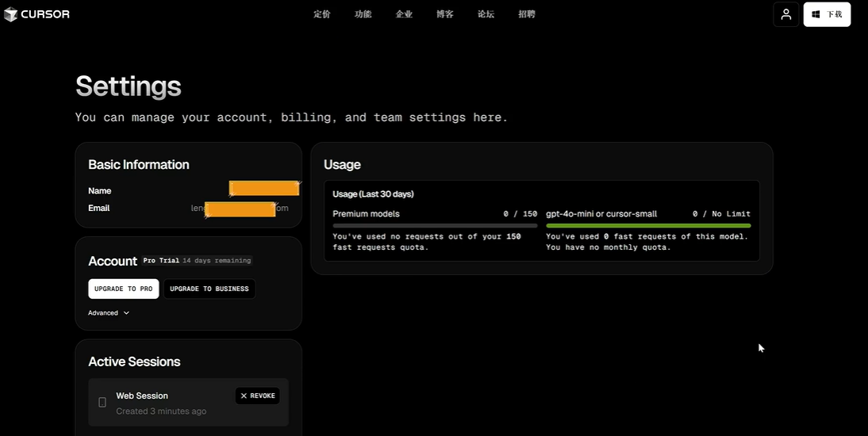Click the Pro Trial badge
This screenshot has height=436, width=868.
(x=161, y=261)
